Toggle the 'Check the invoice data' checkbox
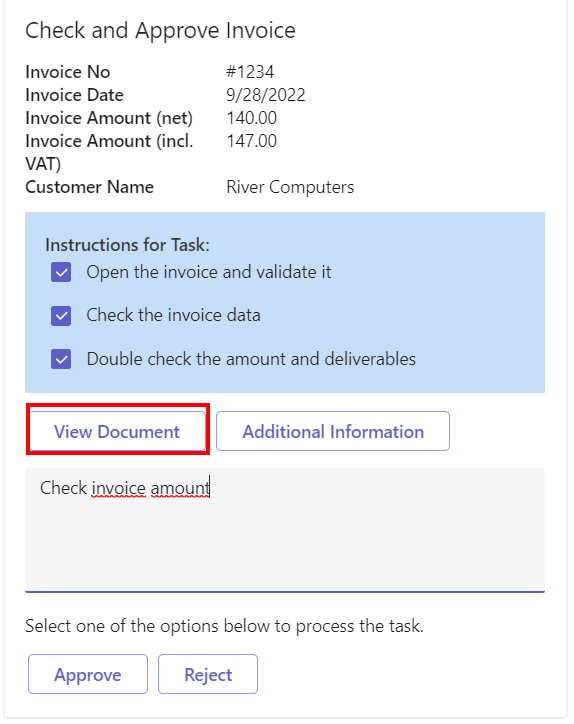The width and height of the screenshot is (574, 724). point(61,316)
